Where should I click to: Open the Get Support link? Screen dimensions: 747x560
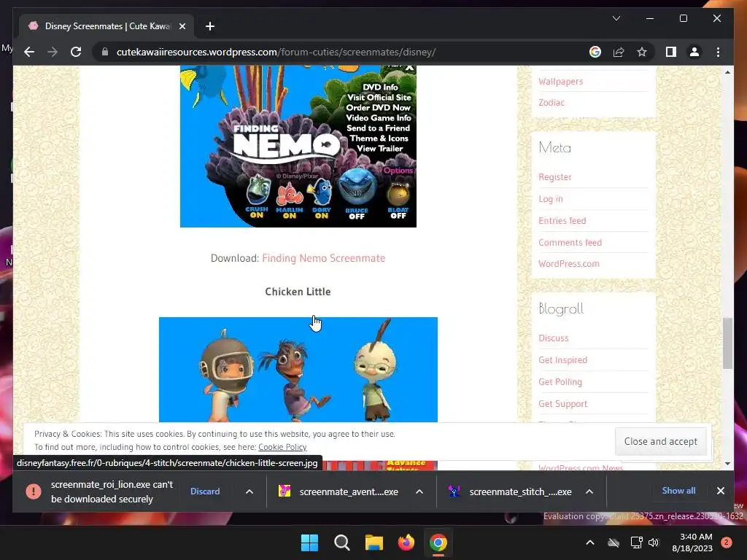562,404
